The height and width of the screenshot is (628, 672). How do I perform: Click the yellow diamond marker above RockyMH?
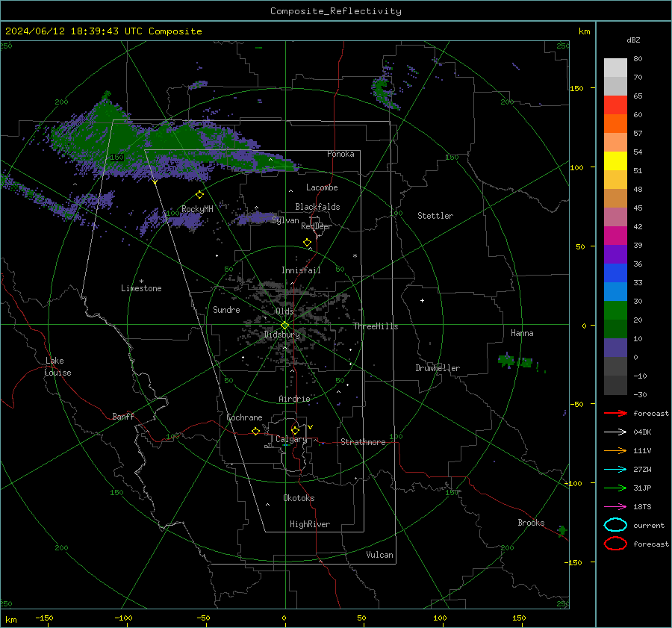199,195
